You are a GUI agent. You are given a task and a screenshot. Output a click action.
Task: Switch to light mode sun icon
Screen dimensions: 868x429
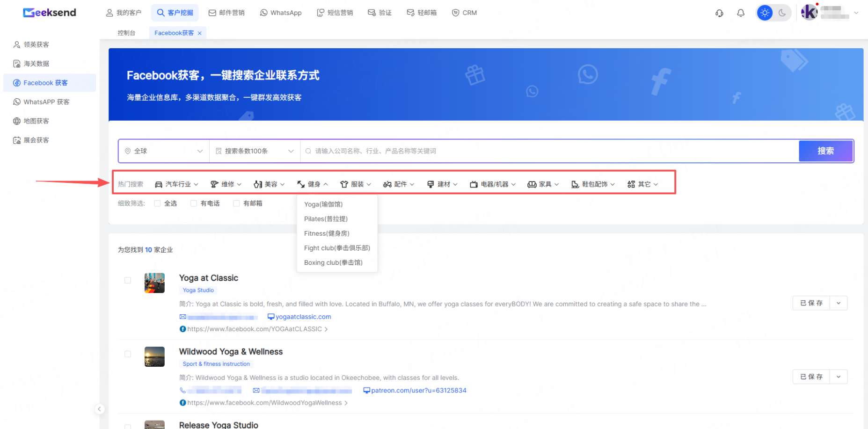point(765,13)
